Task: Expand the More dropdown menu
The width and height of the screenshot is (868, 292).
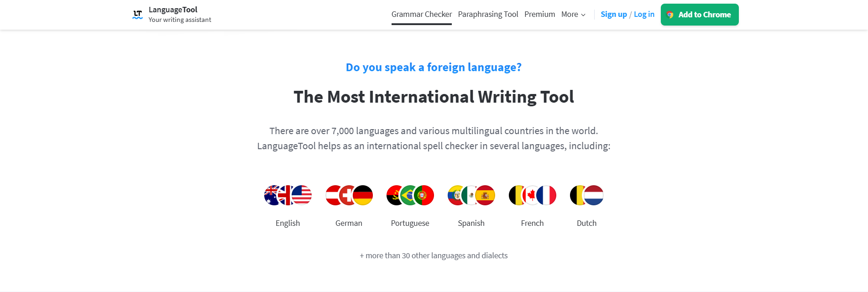Action: tap(573, 15)
